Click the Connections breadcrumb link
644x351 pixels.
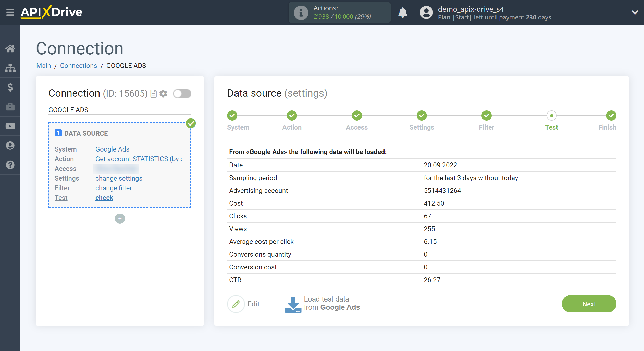79,66
